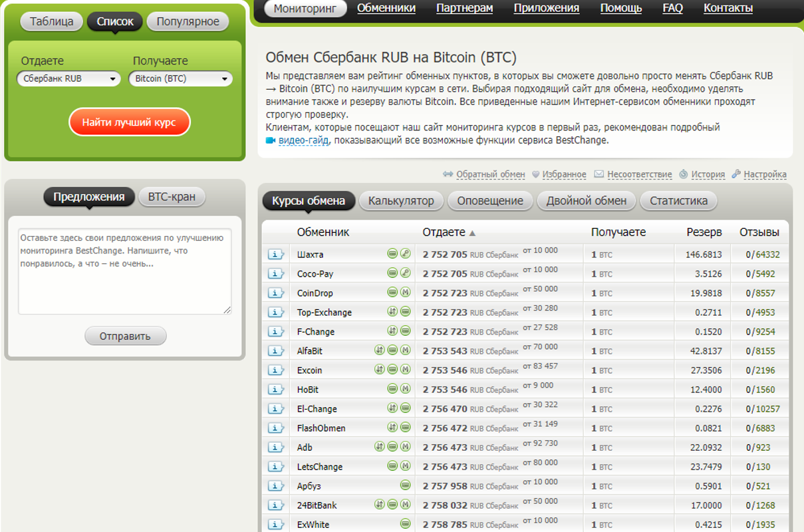Viewport: 804px width, 532px height.
Task: Open info icon for Арбуз row
Action: click(x=276, y=485)
